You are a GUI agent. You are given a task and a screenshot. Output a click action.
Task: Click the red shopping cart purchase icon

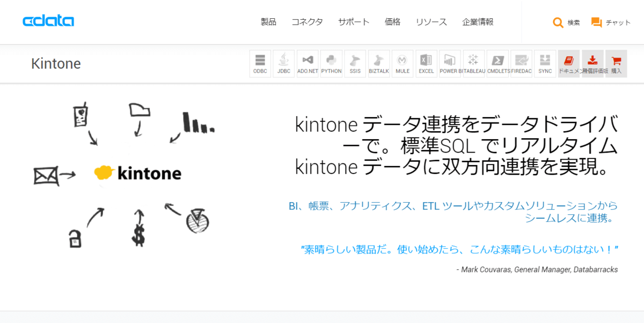[616, 63]
